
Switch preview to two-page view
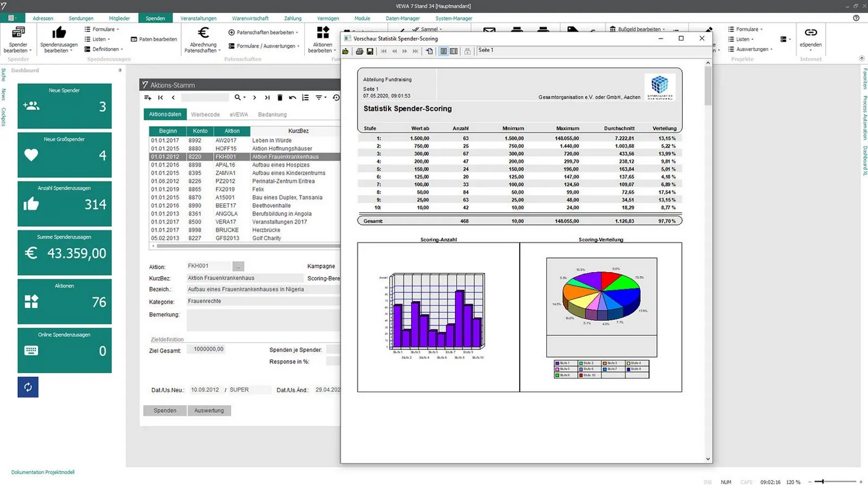(454, 51)
